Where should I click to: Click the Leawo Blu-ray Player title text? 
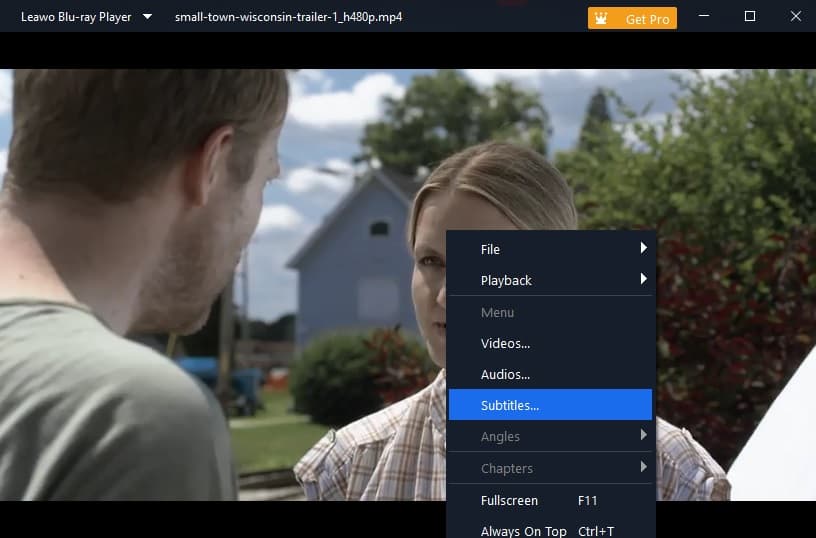[76, 17]
